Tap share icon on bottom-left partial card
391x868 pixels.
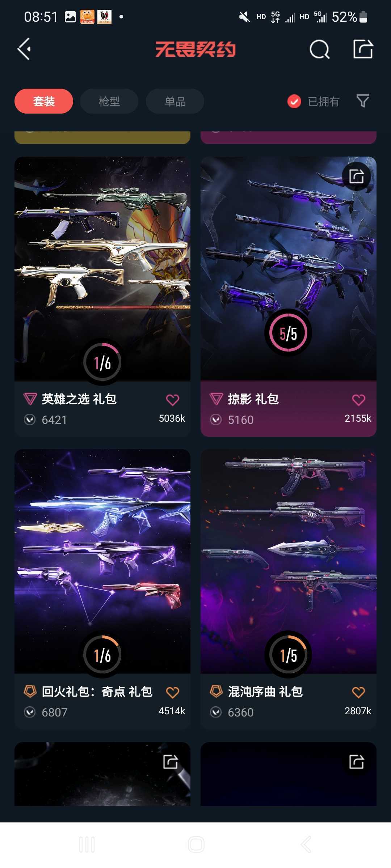tap(170, 762)
